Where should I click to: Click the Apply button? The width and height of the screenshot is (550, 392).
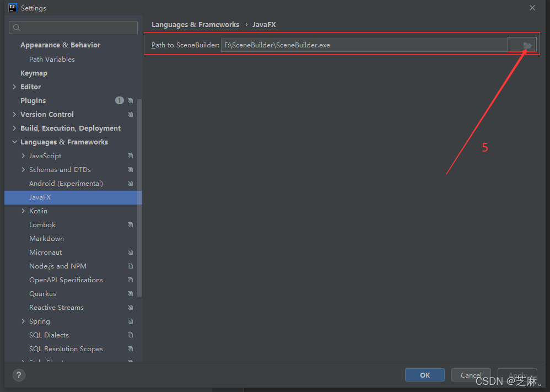coord(517,375)
